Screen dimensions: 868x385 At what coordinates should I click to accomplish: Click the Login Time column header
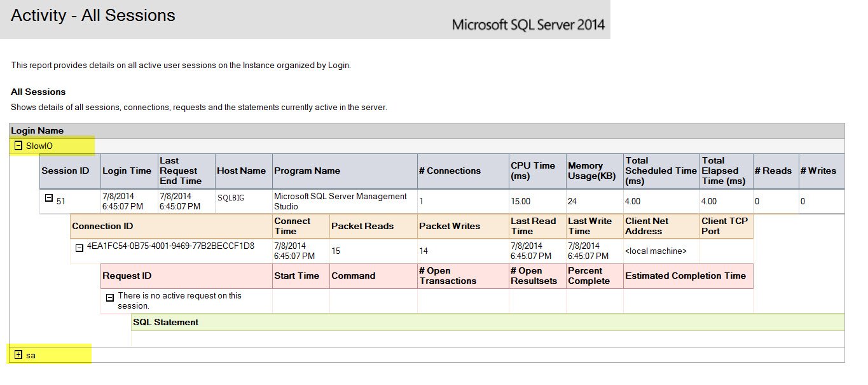[130, 171]
